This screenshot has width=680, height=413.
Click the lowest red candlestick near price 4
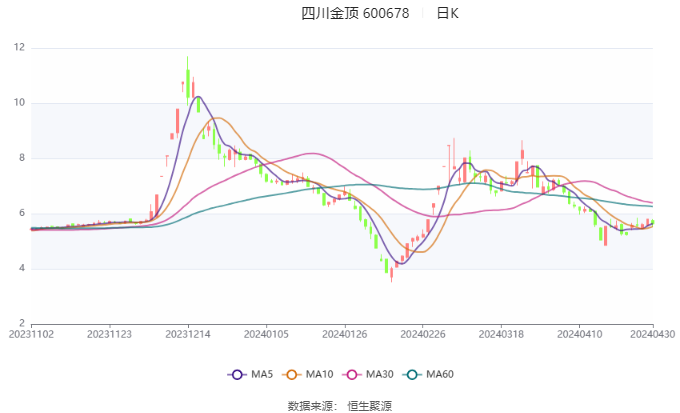[392, 274]
